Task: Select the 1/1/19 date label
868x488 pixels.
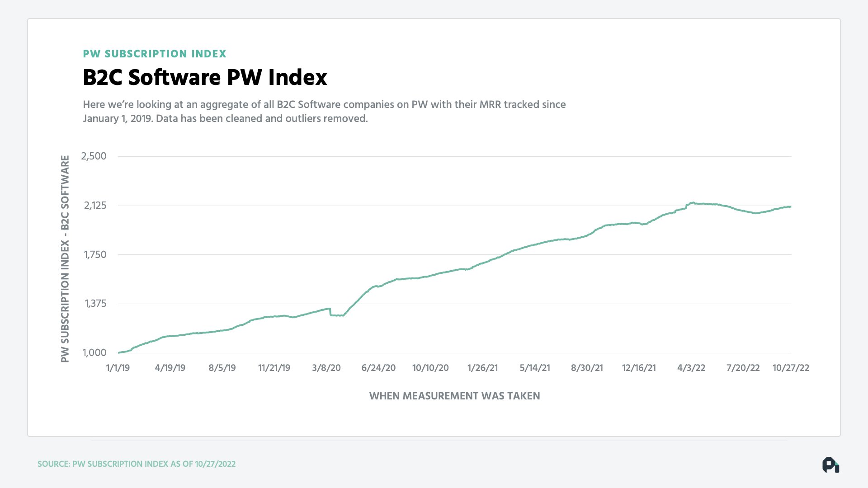Action: (118, 368)
